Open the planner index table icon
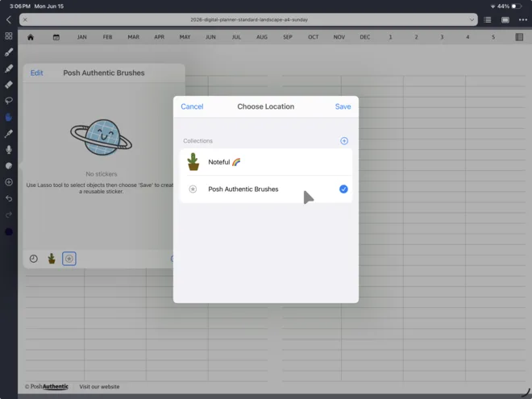 tap(519, 37)
